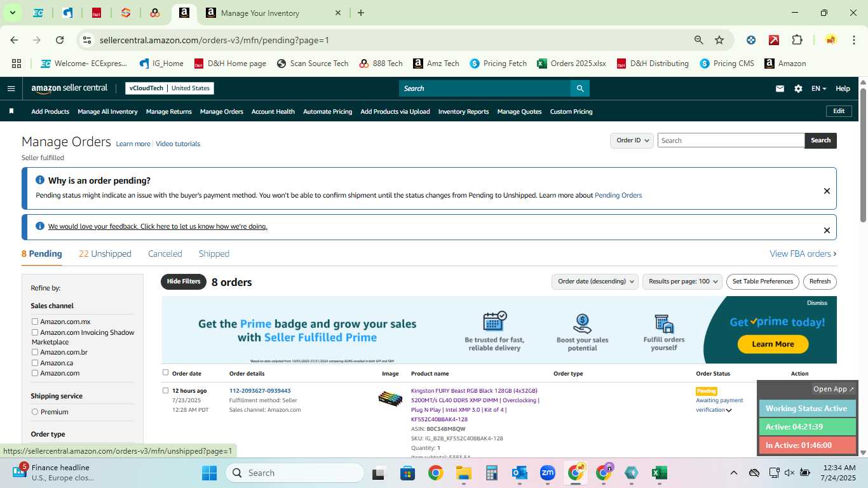868x488 pixels.
Task: Open the Results per page dropdown
Action: click(682, 281)
